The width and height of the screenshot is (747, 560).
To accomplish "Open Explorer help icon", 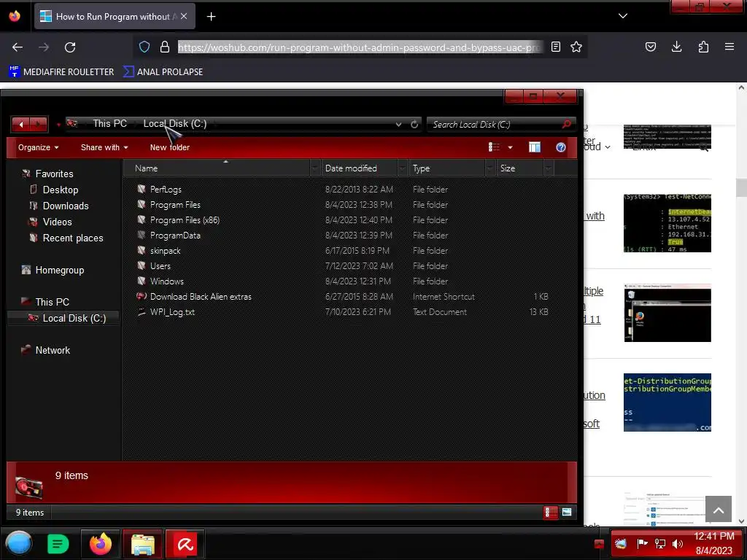I will 561,147.
